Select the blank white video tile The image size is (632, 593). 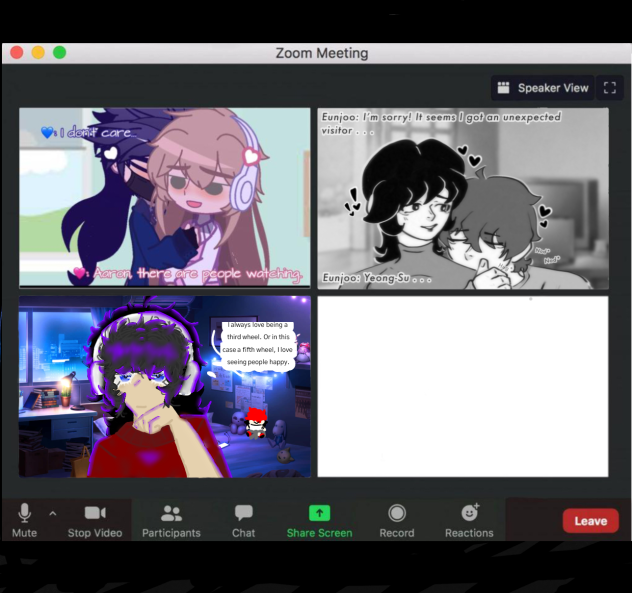pos(463,386)
